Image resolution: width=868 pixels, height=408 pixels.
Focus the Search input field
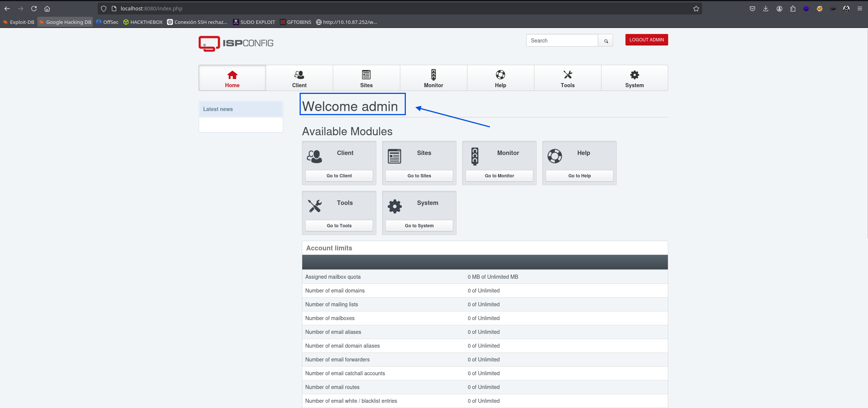pos(562,41)
